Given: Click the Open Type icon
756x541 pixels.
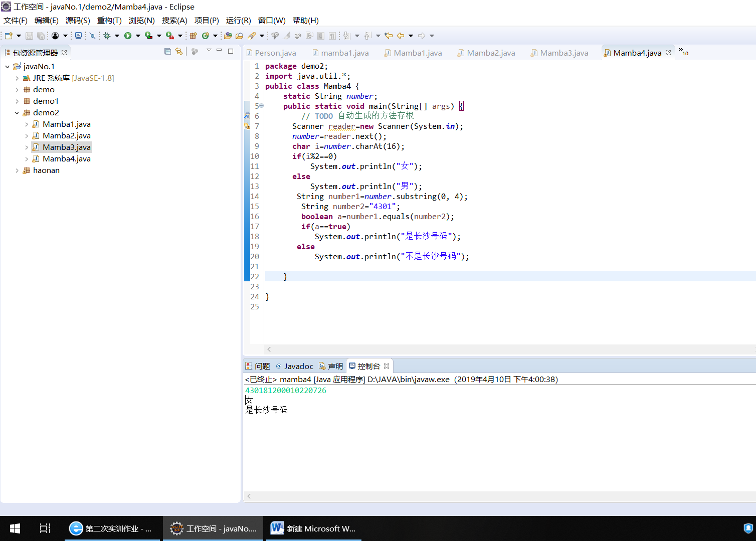Looking at the screenshot, I should (x=228, y=36).
